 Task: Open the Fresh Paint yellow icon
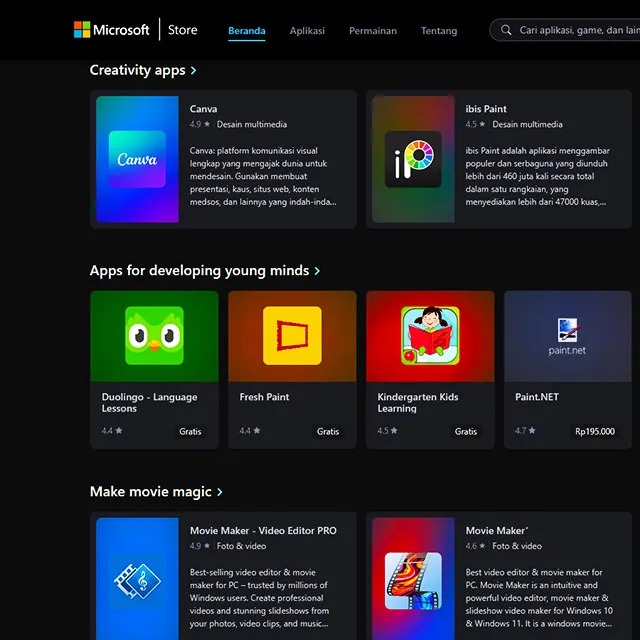pyautogui.click(x=292, y=336)
